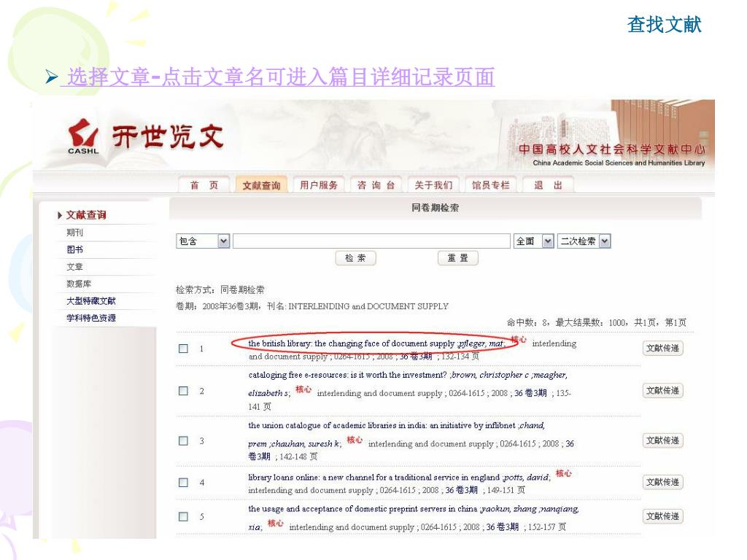Open the 二次检索 dropdown
747x560 pixels.
tap(584, 241)
